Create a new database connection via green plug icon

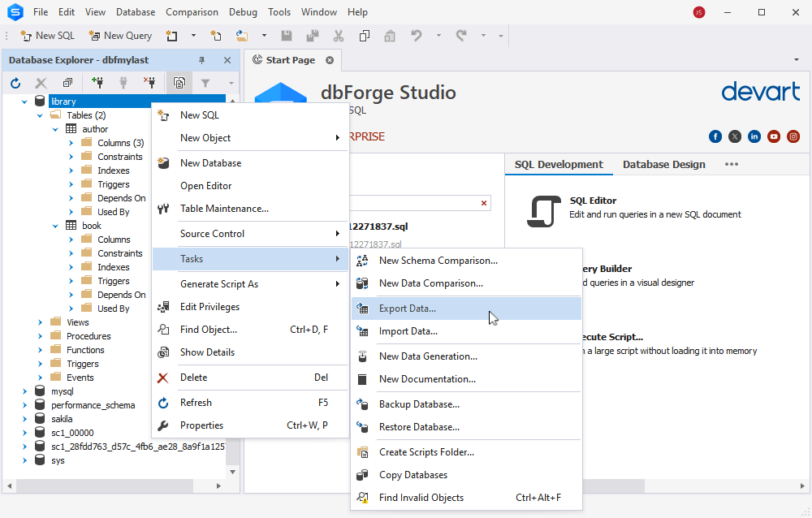tap(97, 82)
